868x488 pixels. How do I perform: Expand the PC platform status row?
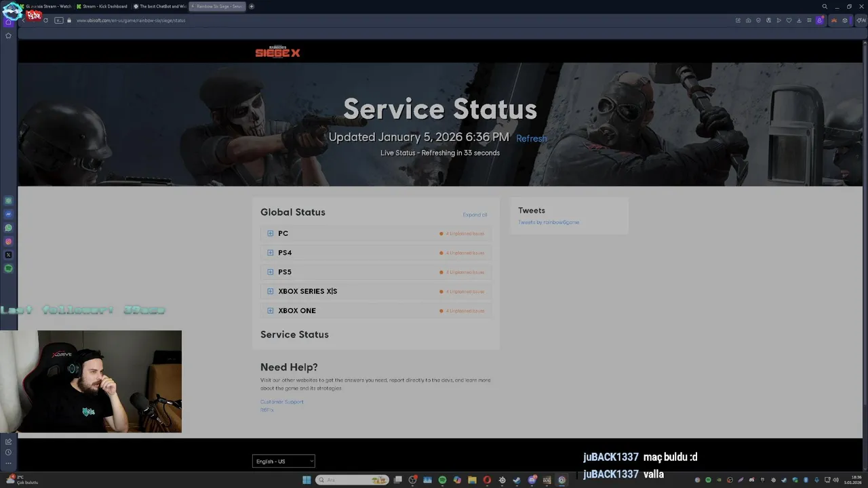point(376,233)
